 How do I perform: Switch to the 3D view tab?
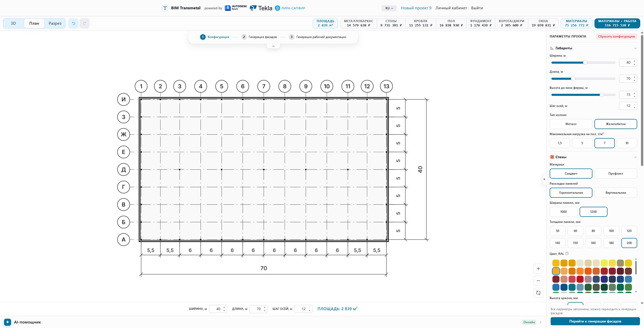(x=13, y=23)
